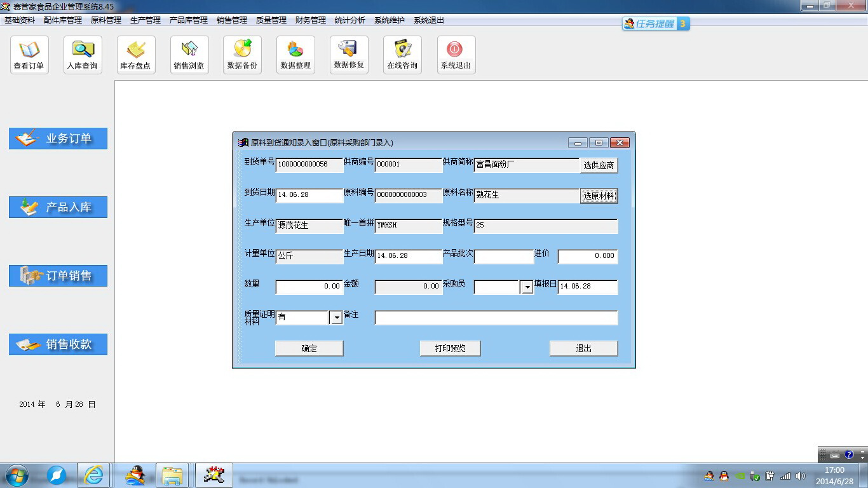This screenshot has height=488, width=868.
Task: Expand the 采购员 dropdown arrow
Action: pos(527,287)
